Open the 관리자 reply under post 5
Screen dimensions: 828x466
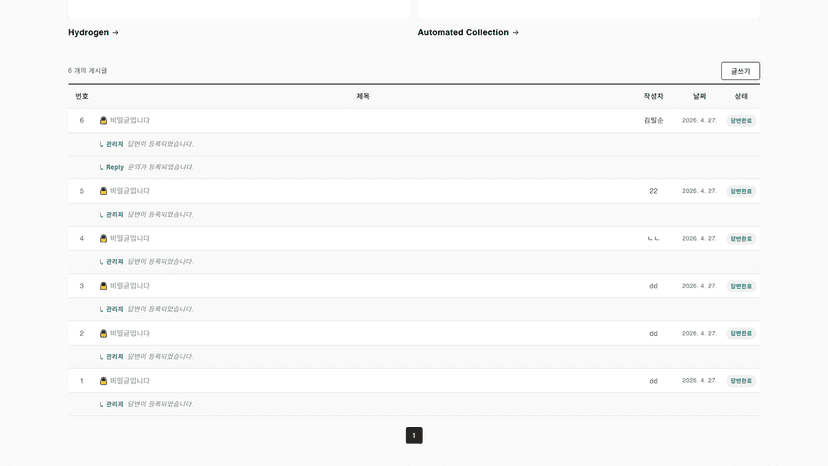[x=414, y=215]
